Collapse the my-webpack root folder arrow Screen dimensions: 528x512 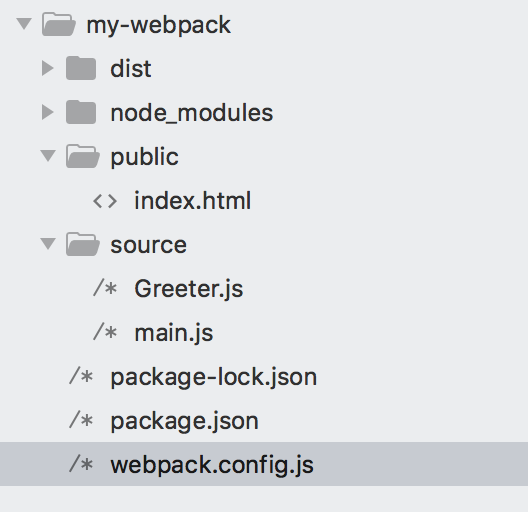(24, 24)
